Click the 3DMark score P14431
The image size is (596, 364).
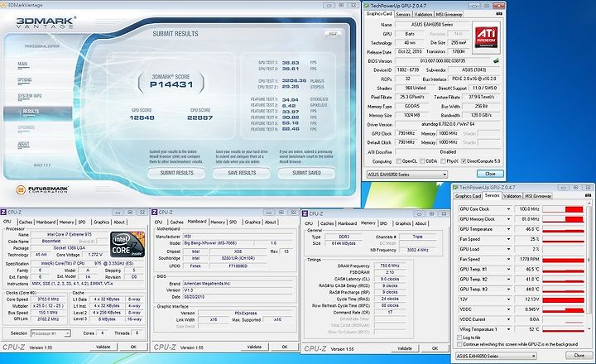tap(171, 84)
